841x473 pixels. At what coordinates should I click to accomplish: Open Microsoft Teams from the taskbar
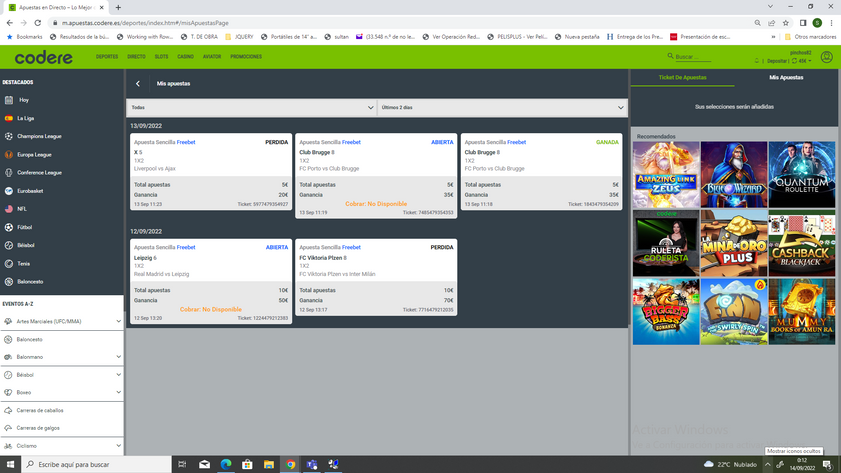click(312, 464)
